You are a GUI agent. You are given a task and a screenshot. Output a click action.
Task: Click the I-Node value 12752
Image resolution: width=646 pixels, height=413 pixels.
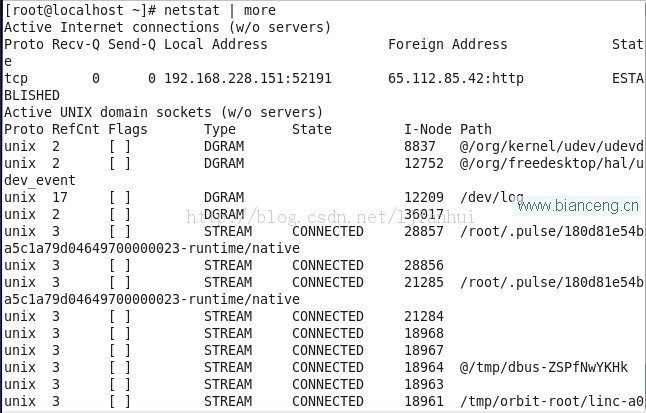tap(424, 163)
